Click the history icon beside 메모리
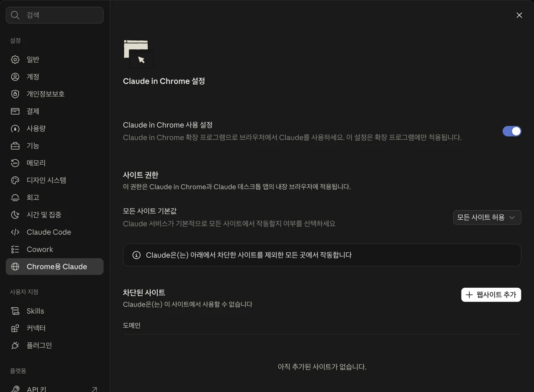 tap(15, 163)
